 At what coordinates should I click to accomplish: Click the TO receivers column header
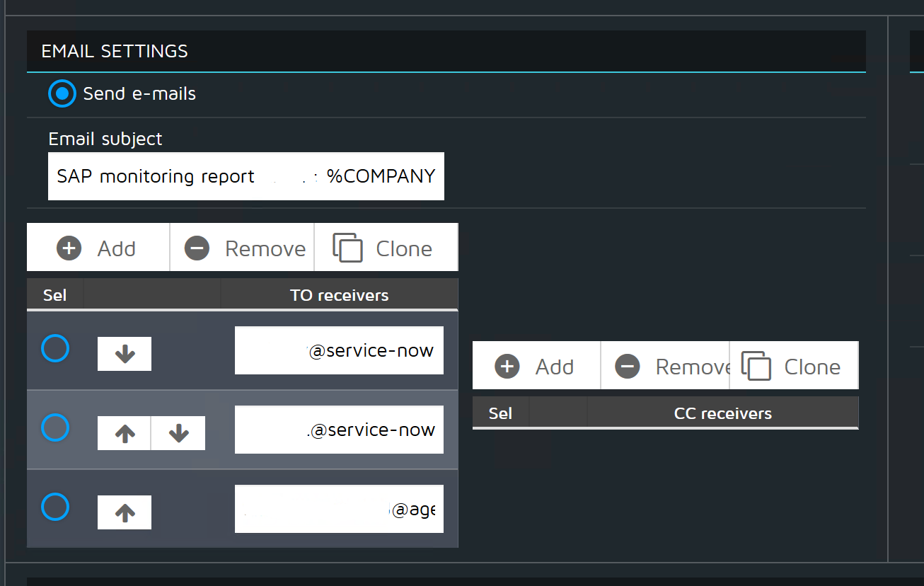(339, 295)
